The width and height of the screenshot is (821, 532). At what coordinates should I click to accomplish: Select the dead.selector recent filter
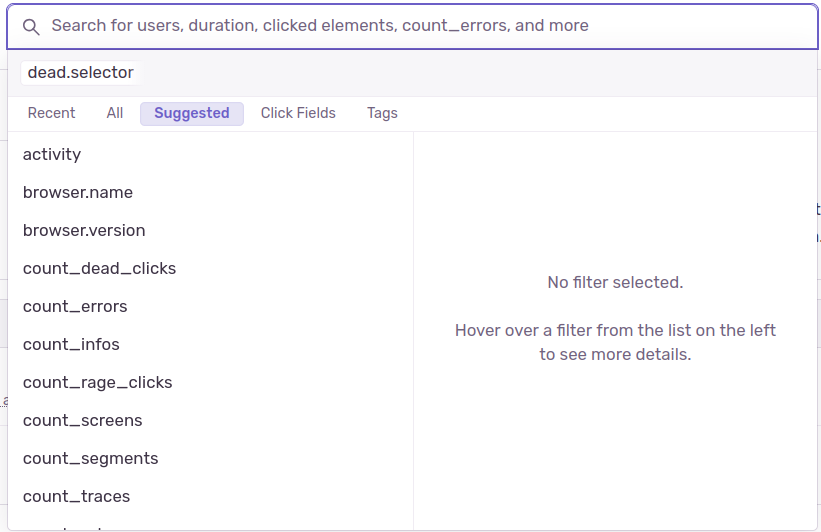pos(80,73)
